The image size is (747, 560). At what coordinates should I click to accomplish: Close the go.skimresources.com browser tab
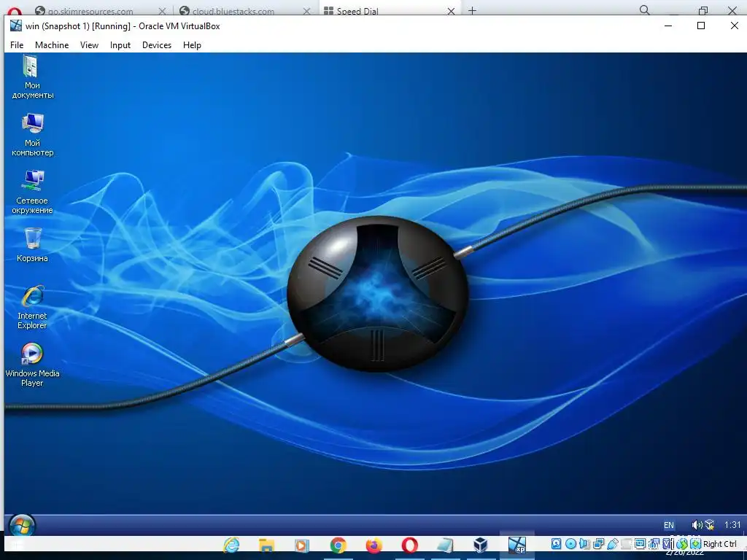pyautogui.click(x=162, y=10)
